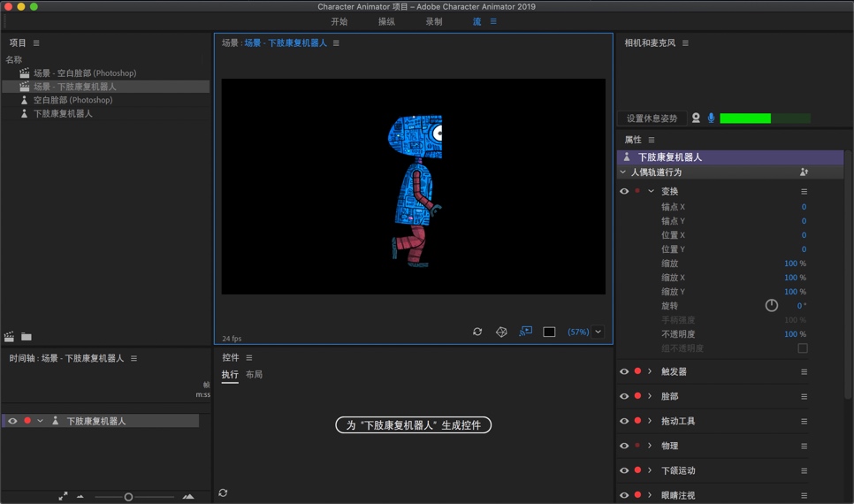The image size is (854, 504).
Task: Switch to the 开始 workspace
Action: pos(339,21)
